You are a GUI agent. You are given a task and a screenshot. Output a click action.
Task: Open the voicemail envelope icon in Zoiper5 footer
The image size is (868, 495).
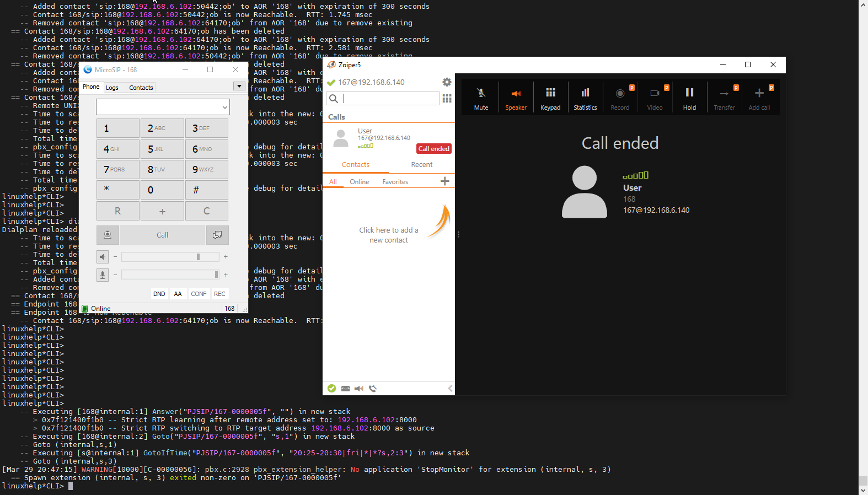[x=345, y=389]
